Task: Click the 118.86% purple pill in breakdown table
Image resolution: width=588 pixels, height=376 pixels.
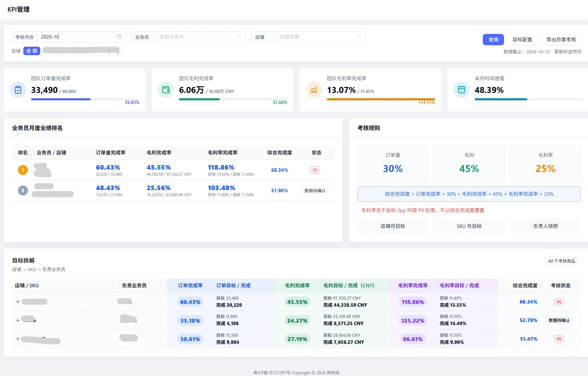Action: [x=413, y=302]
